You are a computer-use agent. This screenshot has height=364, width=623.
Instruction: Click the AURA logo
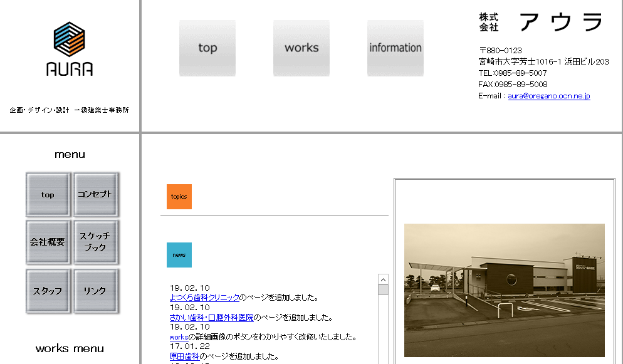click(69, 49)
